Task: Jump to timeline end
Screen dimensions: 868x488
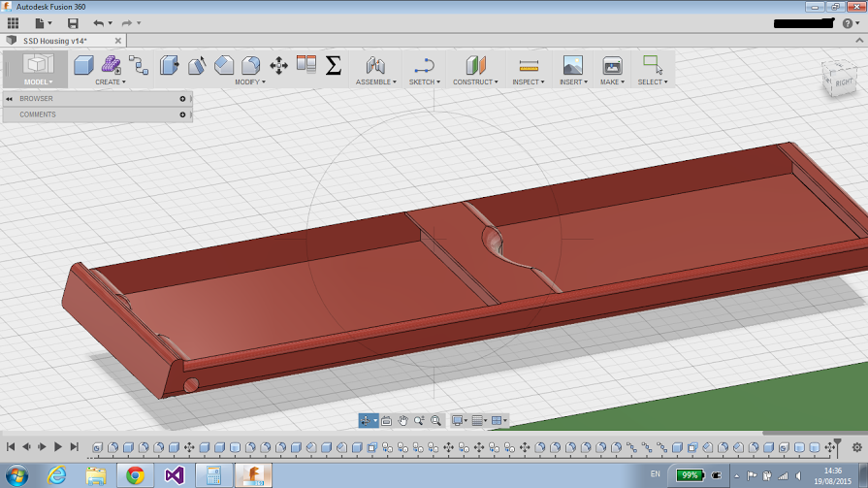Action: tap(74, 446)
